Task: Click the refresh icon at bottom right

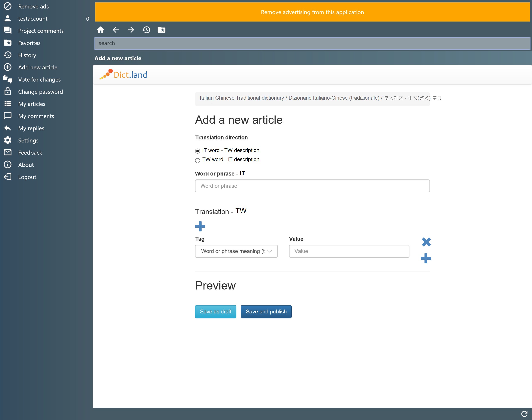Action: pyautogui.click(x=524, y=414)
